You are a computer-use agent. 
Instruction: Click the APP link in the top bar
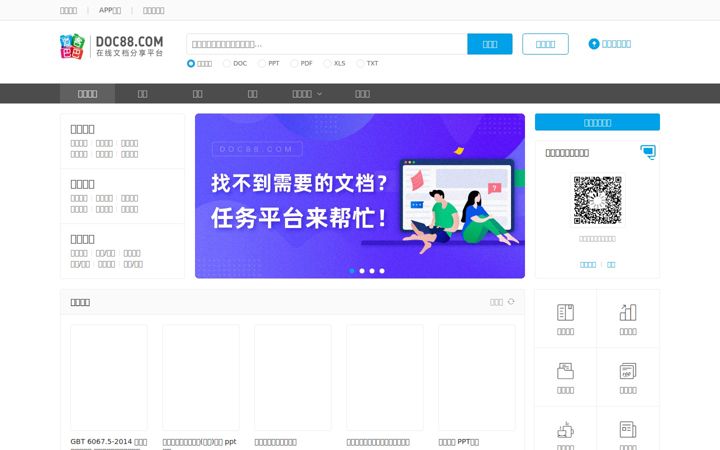coord(110,10)
